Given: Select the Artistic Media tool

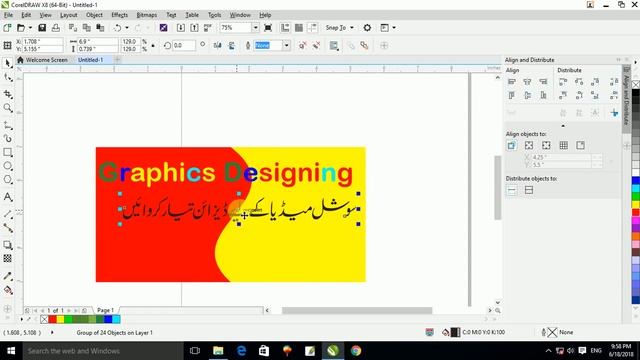Looking at the screenshot, I should tap(8, 138).
